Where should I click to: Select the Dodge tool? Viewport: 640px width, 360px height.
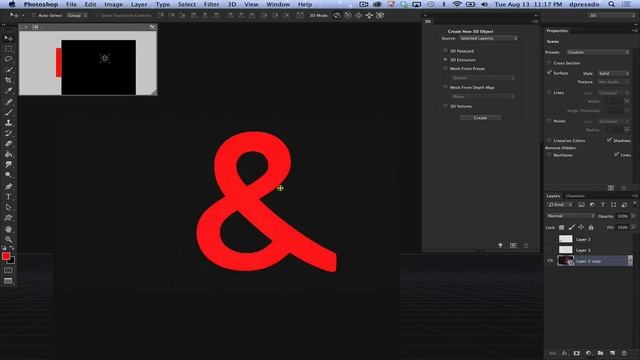[8, 176]
